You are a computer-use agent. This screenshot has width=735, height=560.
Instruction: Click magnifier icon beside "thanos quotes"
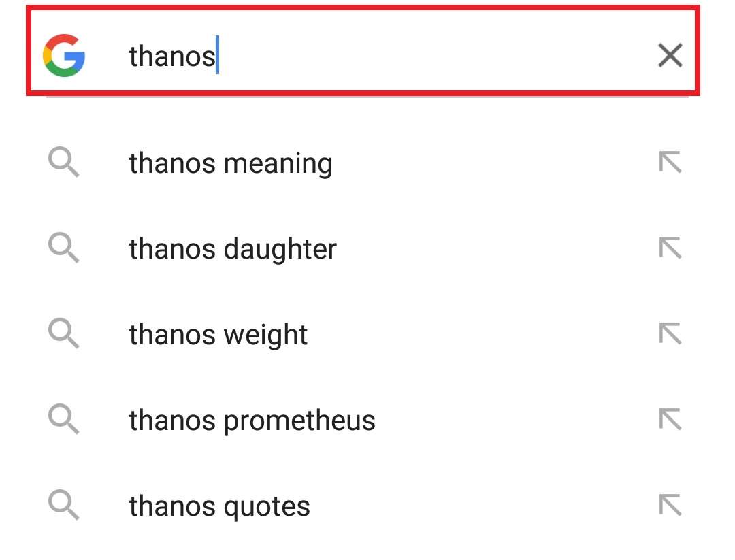[x=64, y=506]
